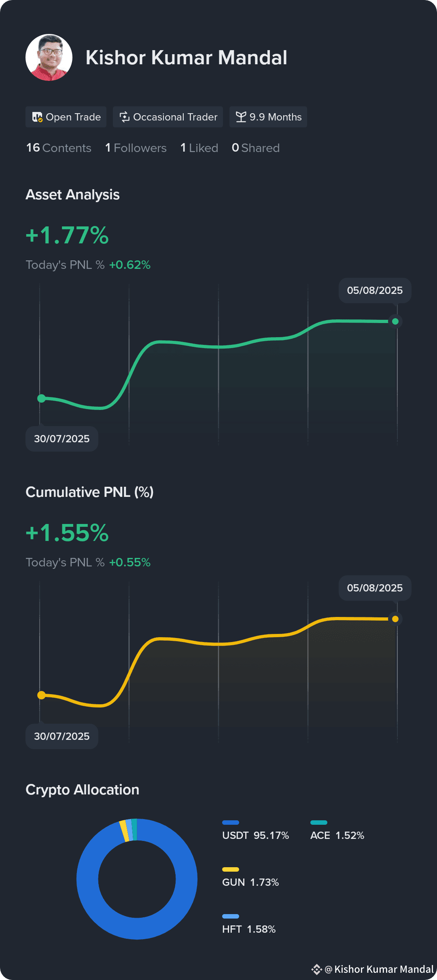Click the Open Trade chart icon
This screenshot has height=980, width=437.
coord(37,117)
